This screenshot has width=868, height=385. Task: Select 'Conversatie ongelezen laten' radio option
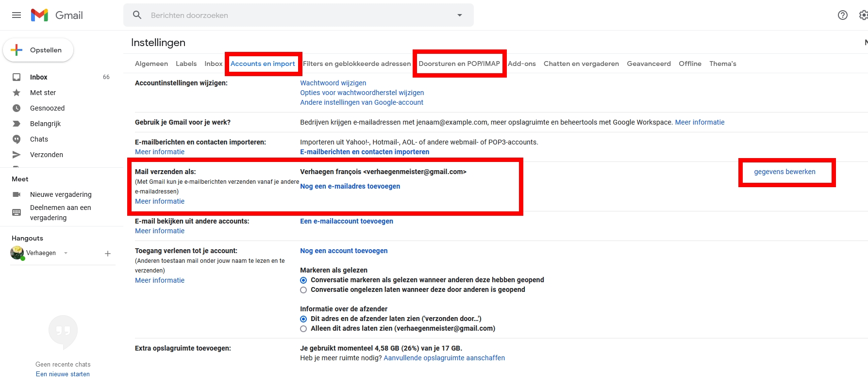point(303,290)
